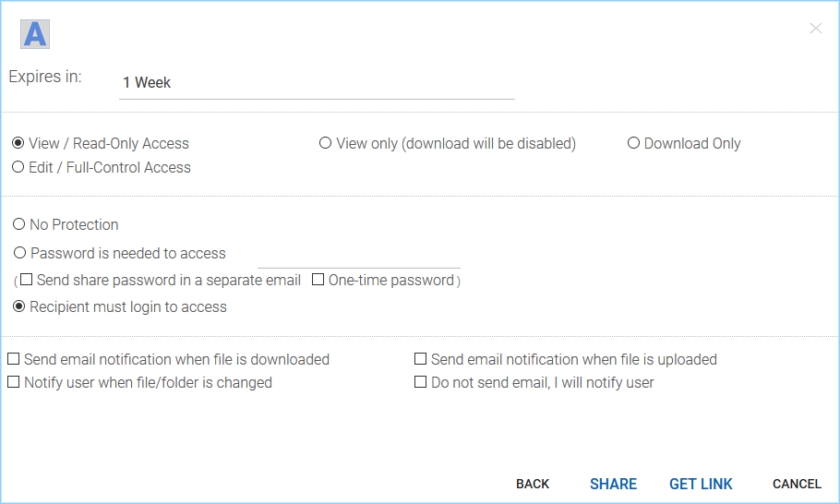
Task: Click the blue letter A file icon
Action: pyautogui.click(x=35, y=34)
